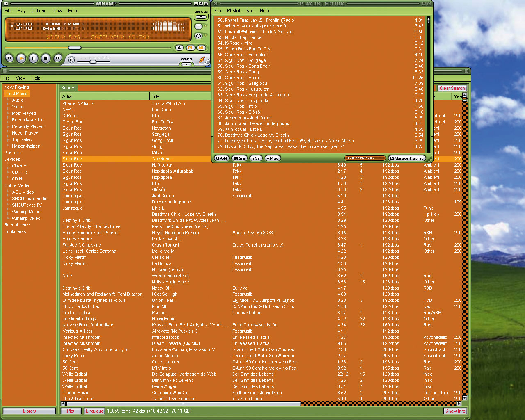Open the Config drawer arrow
Screen dimensions: 525x420
coord(186,64)
